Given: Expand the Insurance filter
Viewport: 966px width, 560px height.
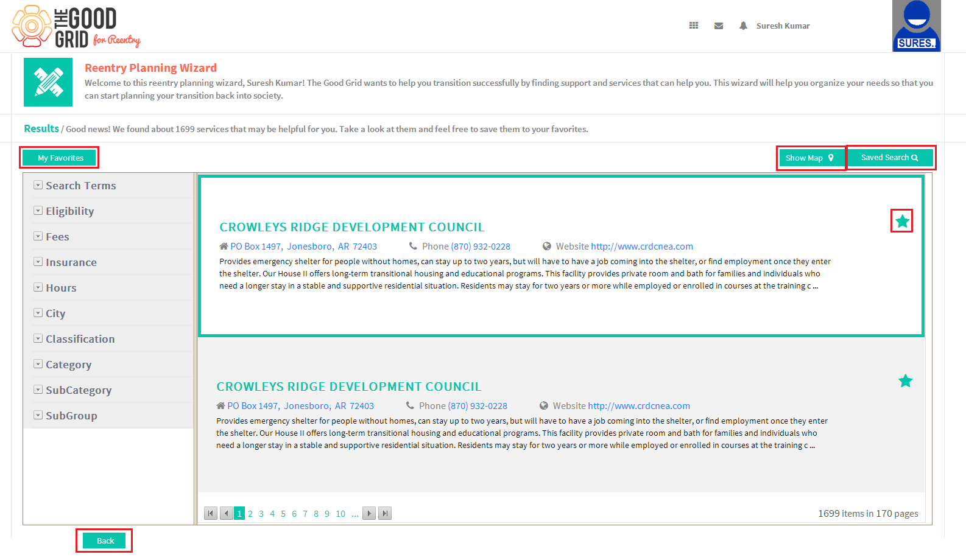Looking at the screenshot, I should point(38,262).
